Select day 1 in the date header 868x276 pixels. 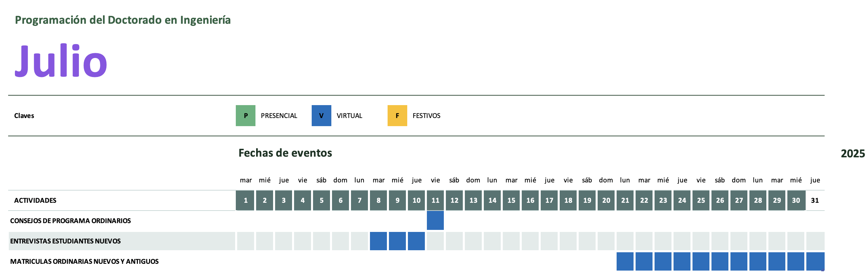(x=245, y=200)
